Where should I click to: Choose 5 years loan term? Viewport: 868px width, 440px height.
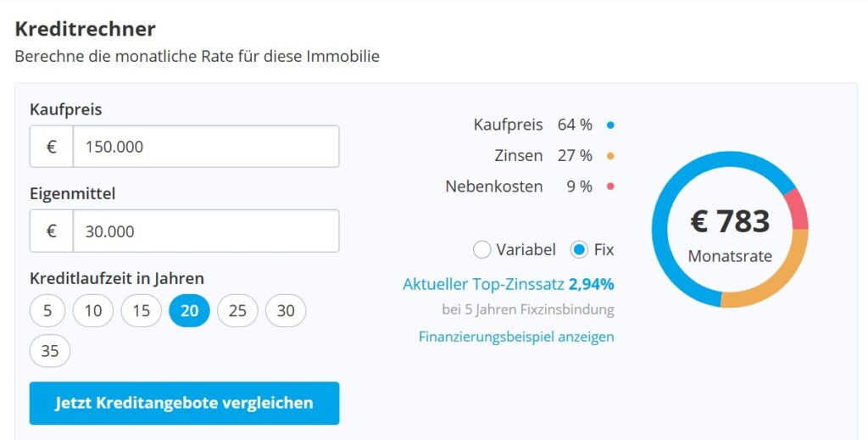(x=47, y=311)
